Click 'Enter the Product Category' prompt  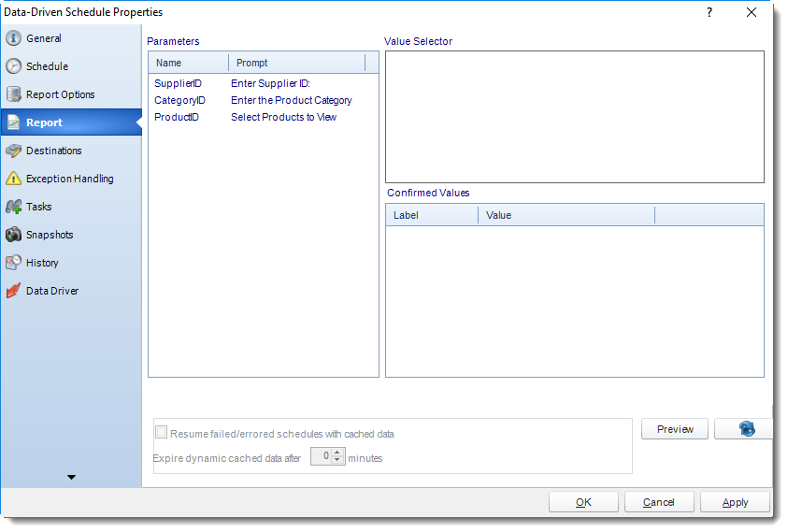click(x=292, y=100)
